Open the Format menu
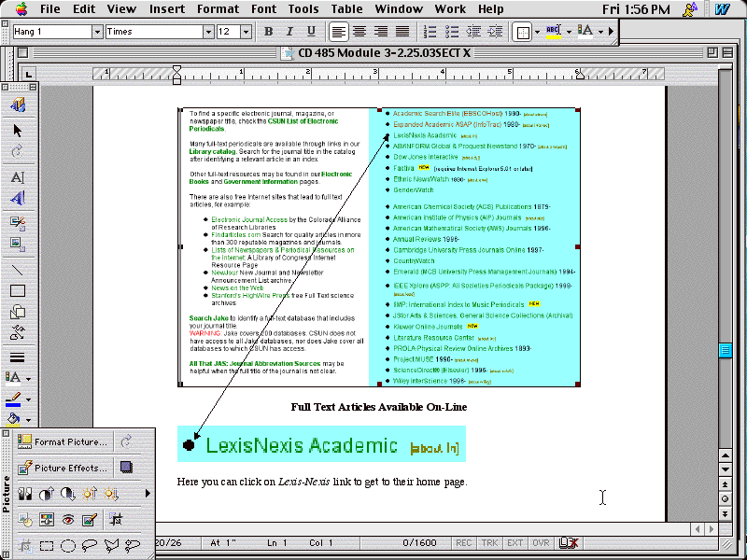747x560 pixels. 218,9
